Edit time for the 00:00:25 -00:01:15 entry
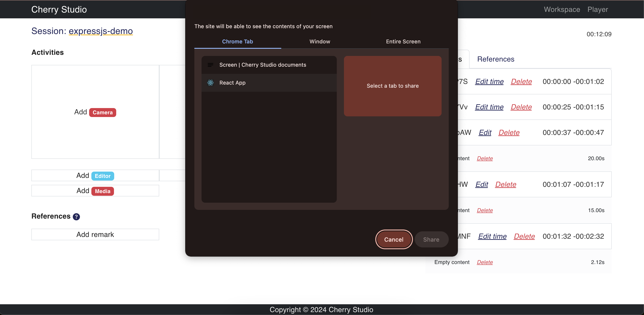The width and height of the screenshot is (644, 315). (x=489, y=107)
